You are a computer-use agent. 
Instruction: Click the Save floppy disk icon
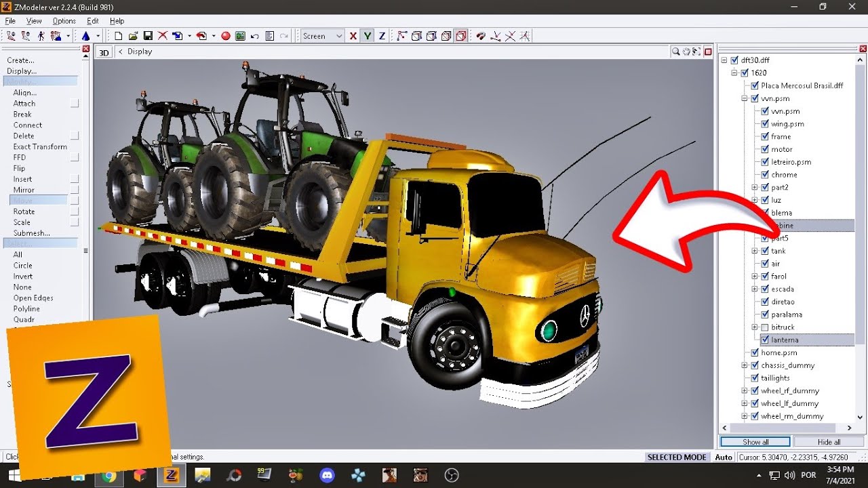[148, 36]
